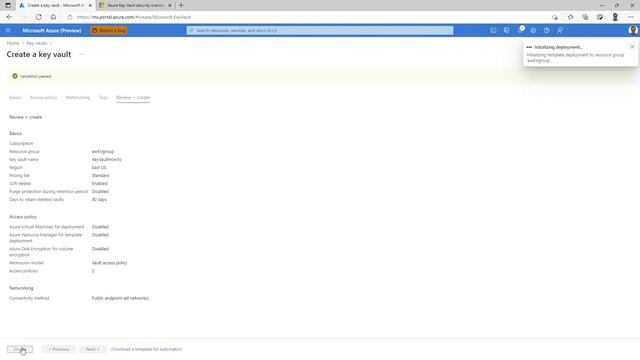
Task: Click the Next button
Action: coord(92,349)
